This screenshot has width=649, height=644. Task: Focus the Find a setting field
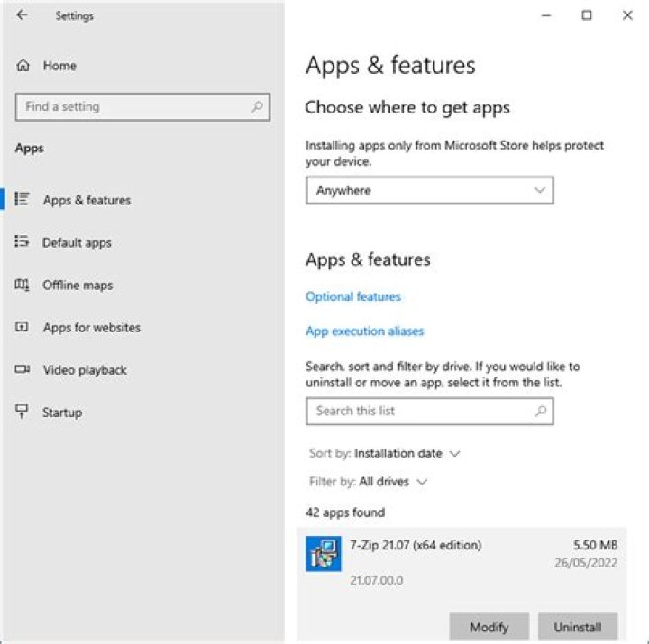point(142,106)
